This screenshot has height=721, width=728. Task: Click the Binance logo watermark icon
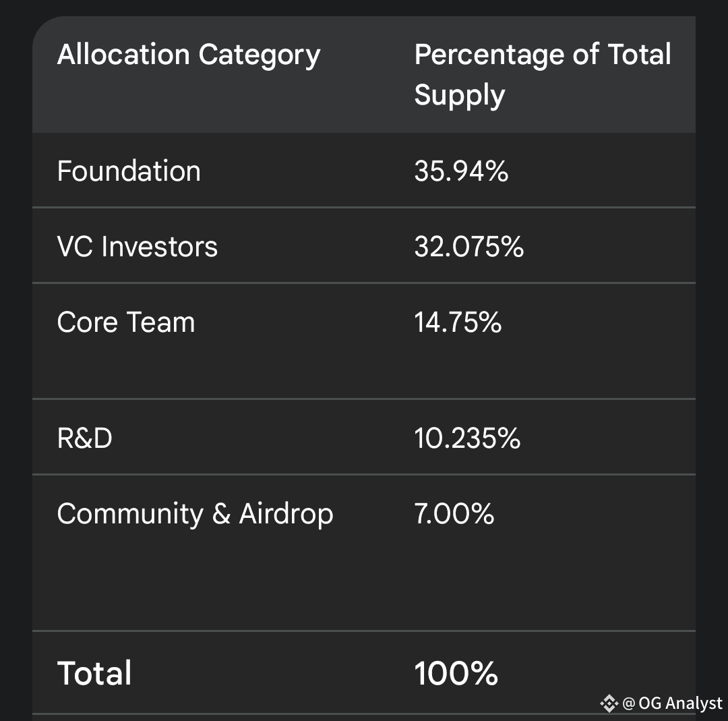(x=609, y=703)
